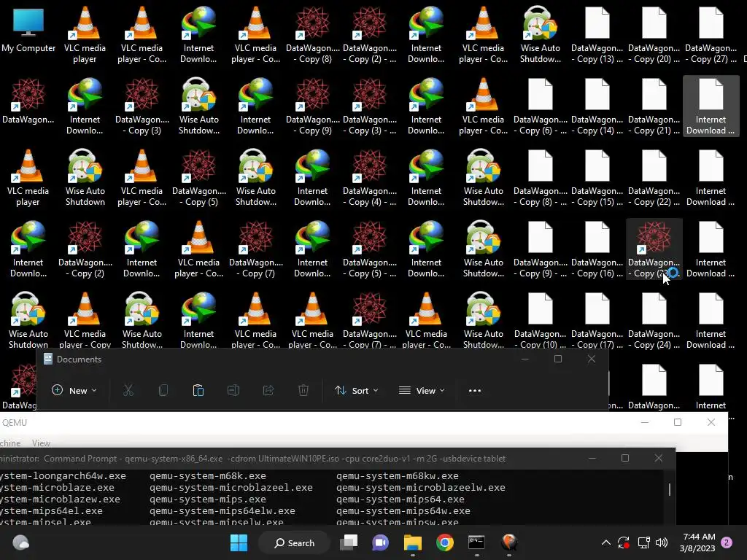The width and height of the screenshot is (747, 560).
Task: Click qemu-system-m68k.exe in Command Prompt
Action: 208,475
